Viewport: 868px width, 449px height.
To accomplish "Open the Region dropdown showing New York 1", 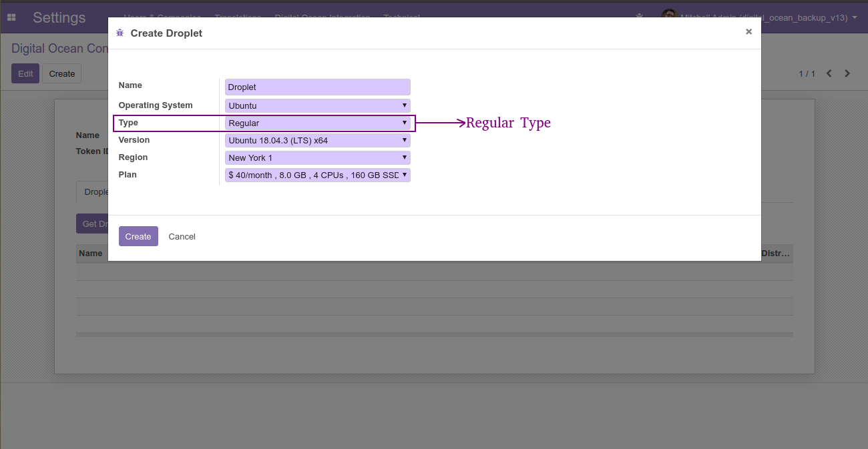I will pos(318,157).
